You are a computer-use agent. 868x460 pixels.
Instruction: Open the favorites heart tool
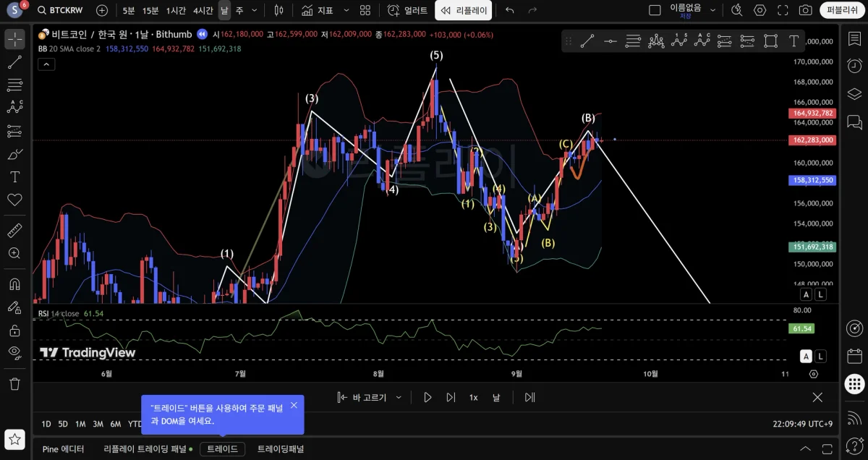click(x=14, y=200)
